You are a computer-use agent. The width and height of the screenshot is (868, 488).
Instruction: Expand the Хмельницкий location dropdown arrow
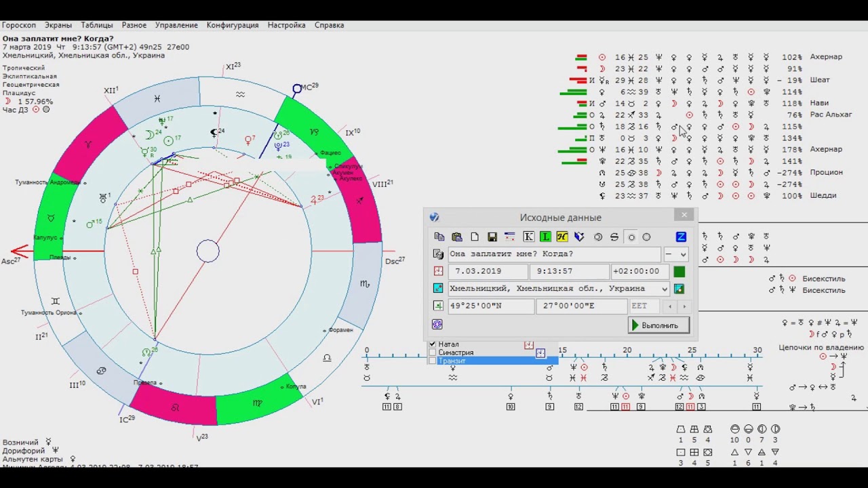[665, 289]
